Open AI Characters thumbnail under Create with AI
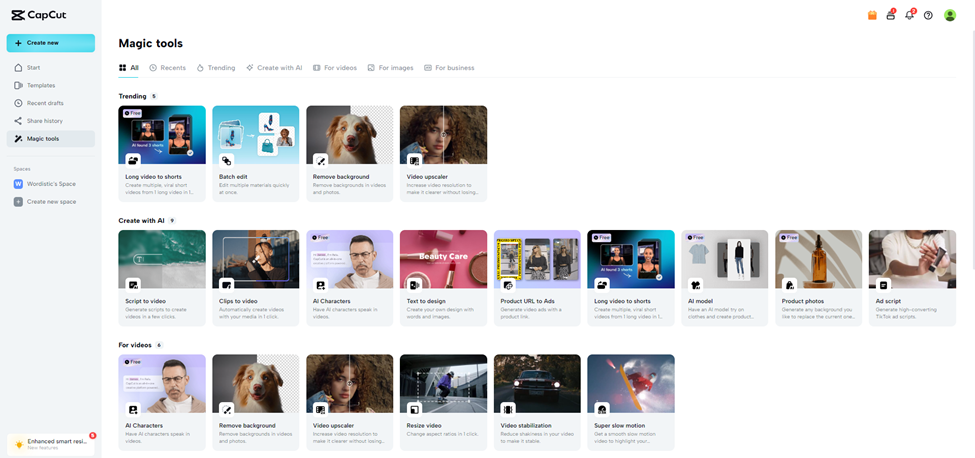This screenshot has height=458, width=975. 349,259
